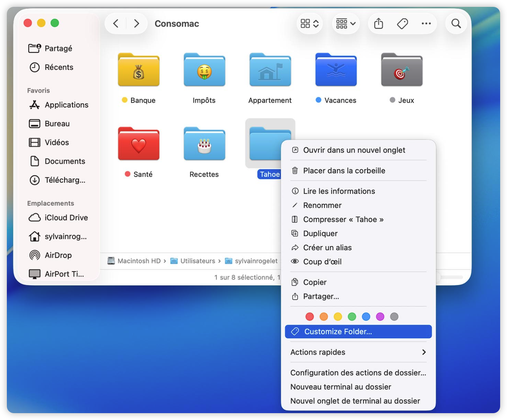Screen dimensions: 507x420
Task: Choose Dupliquer in the context menu
Action: (x=358, y=233)
